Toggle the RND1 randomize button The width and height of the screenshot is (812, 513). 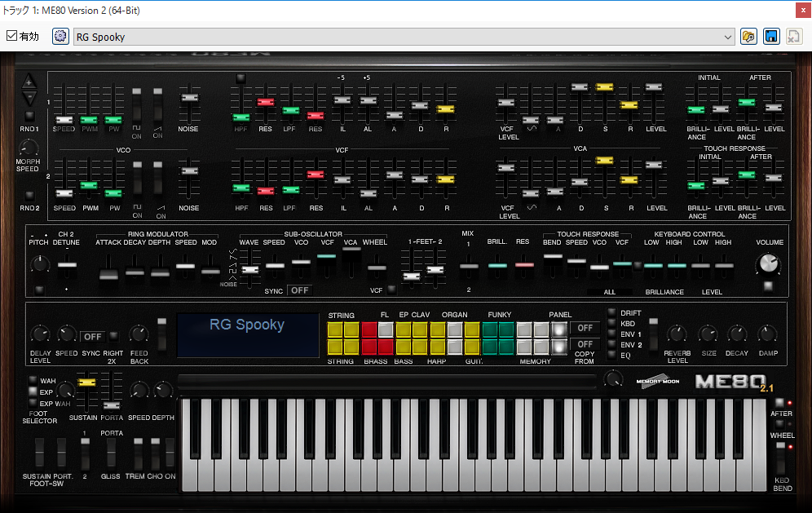pos(29,116)
